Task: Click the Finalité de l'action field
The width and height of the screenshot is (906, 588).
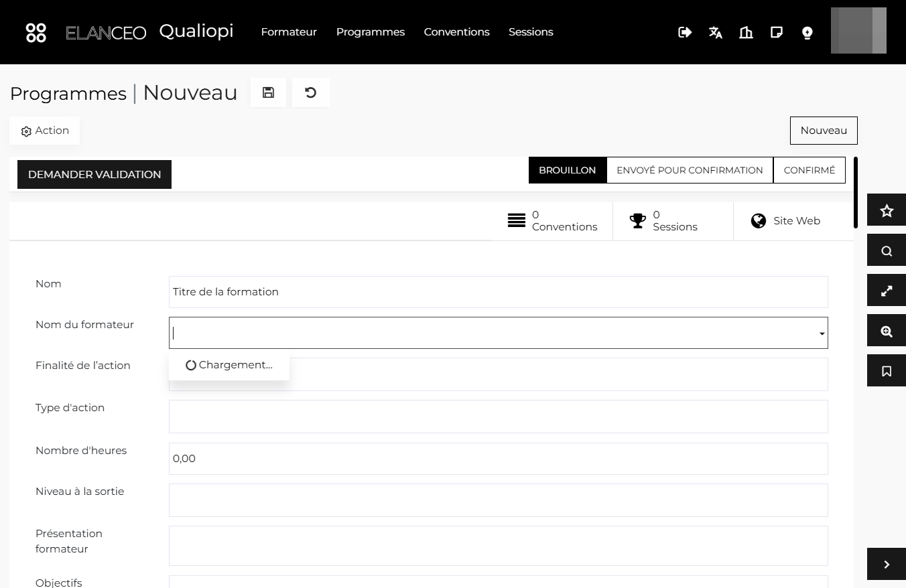Action: coord(499,374)
